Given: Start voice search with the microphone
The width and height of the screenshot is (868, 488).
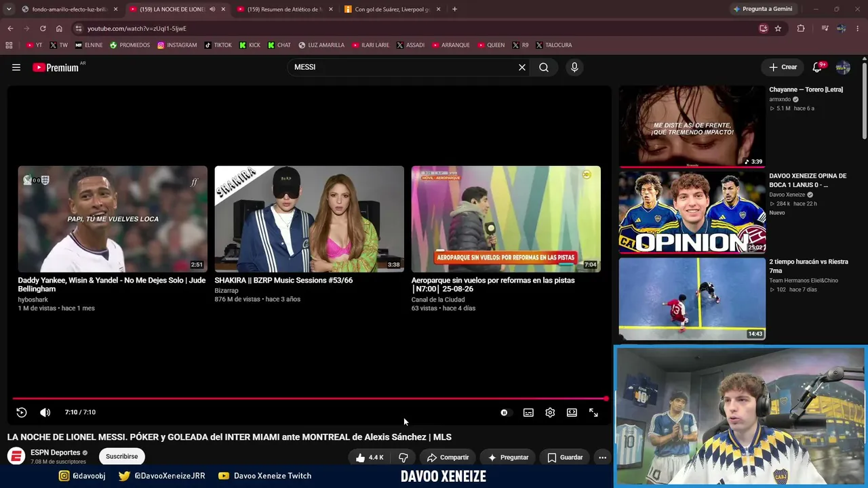Looking at the screenshot, I should [x=574, y=67].
